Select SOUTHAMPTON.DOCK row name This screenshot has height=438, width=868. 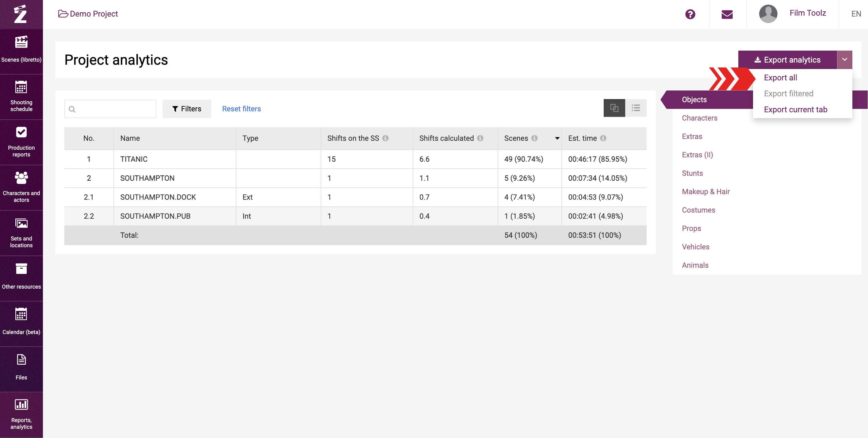[x=158, y=197]
